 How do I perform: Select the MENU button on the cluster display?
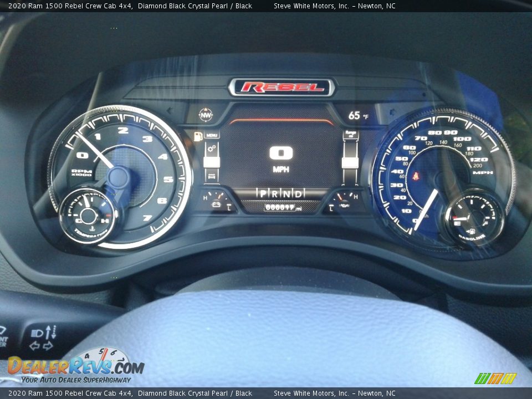[212, 135]
